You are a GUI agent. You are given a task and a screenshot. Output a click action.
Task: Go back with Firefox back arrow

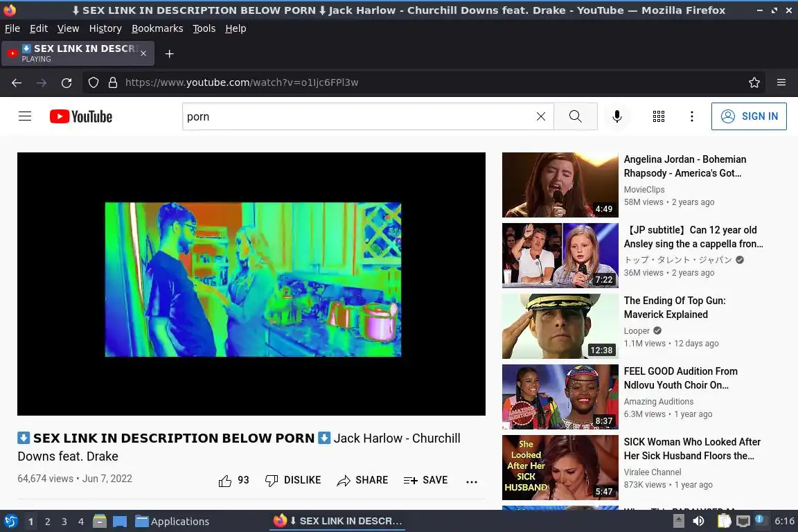(x=17, y=82)
